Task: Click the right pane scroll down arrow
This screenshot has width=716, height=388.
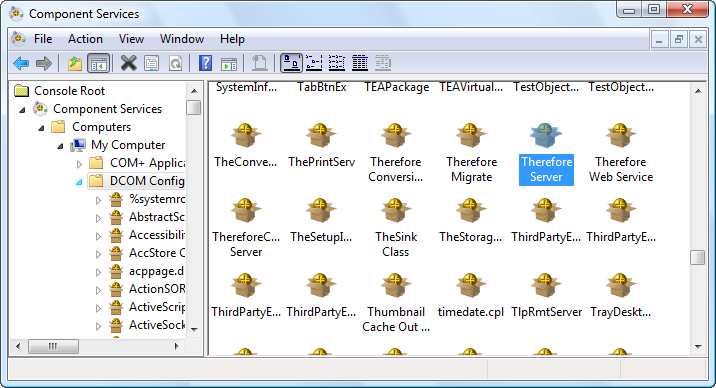Action: pyautogui.click(x=698, y=346)
